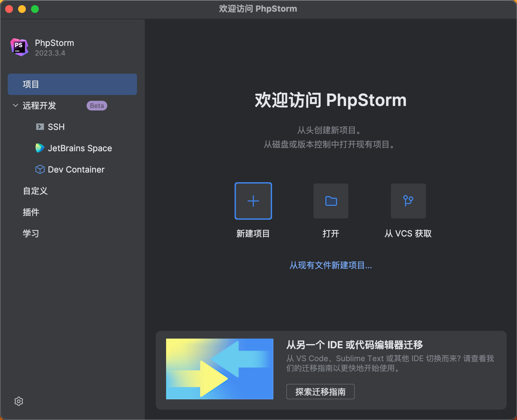Click the Dev Container cube icon
Screen dimensions: 517x420
(x=40, y=169)
